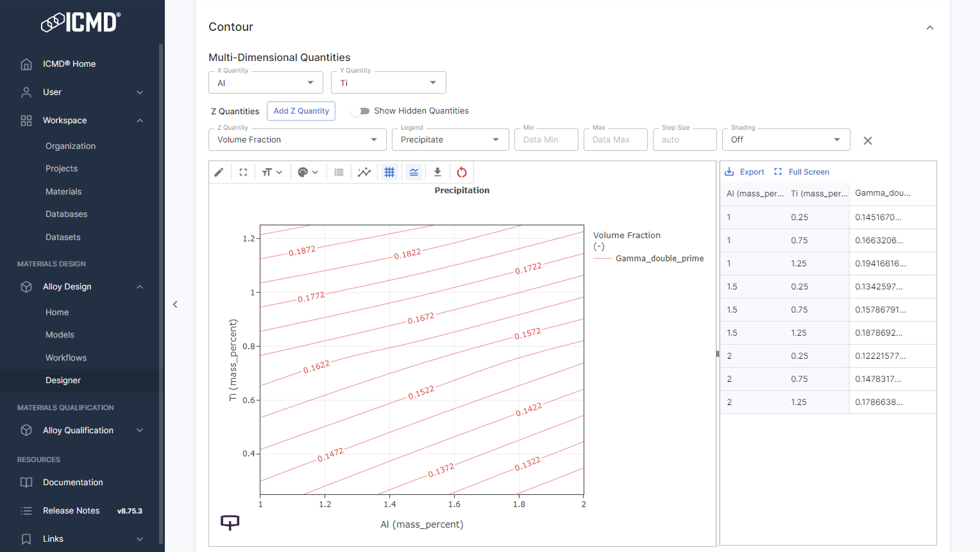Remove the Volume Fraction Z quantity row
The image size is (980, 552).
[868, 141]
